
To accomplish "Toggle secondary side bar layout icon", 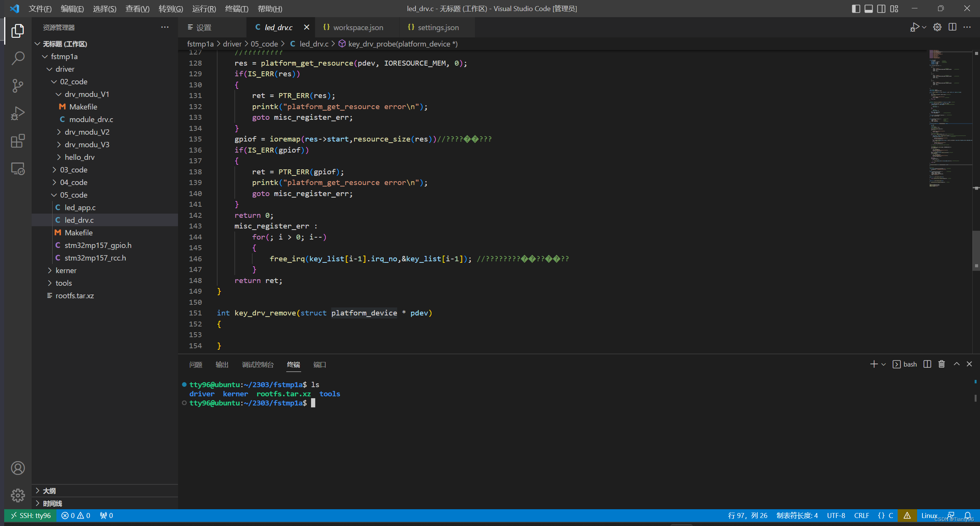I will tap(881, 8).
